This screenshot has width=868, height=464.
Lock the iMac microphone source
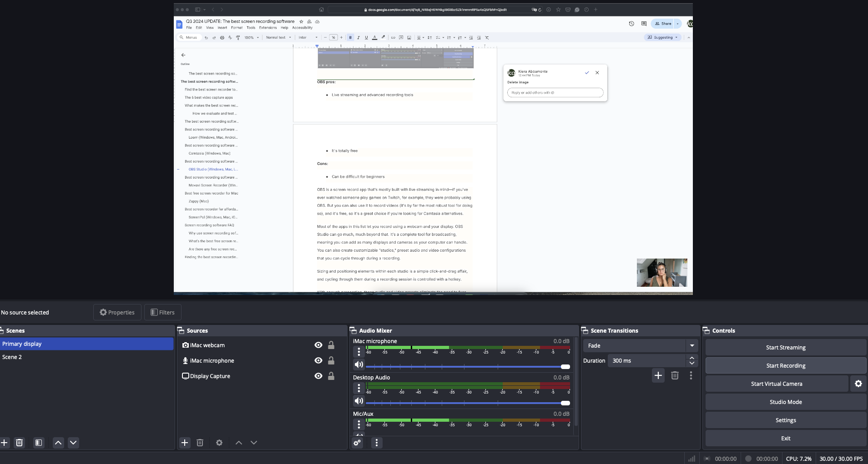[331, 360]
